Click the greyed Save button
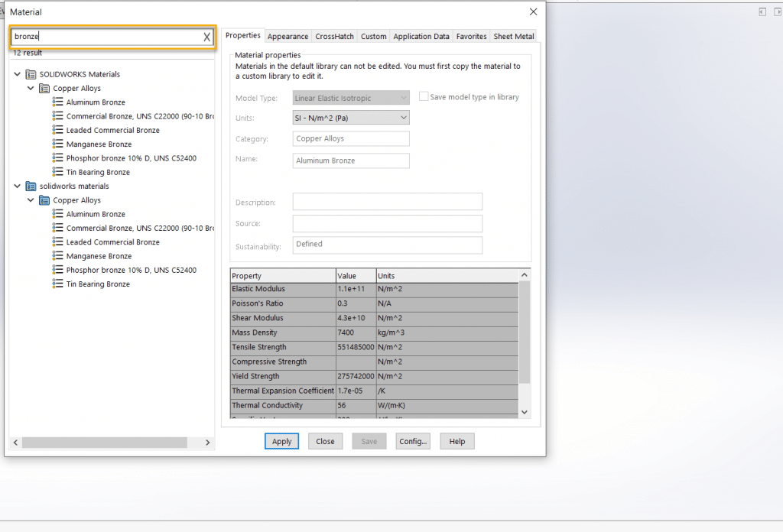The image size is (783, 532). click(369, 441)
